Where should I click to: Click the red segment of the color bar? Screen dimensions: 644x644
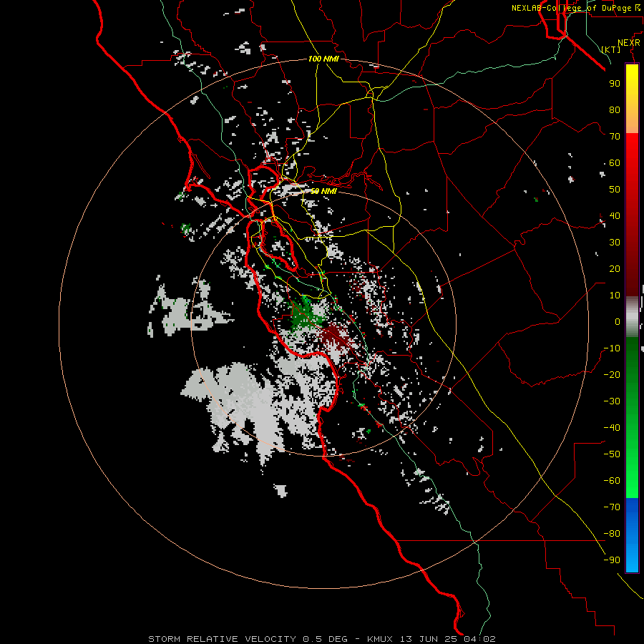coord(632,215)
